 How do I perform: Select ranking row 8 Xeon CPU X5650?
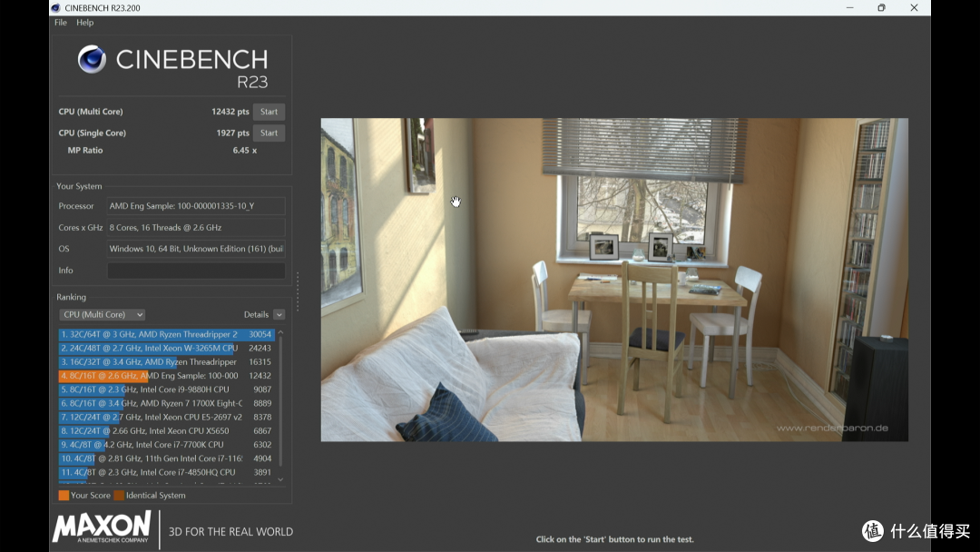point(166,430)
